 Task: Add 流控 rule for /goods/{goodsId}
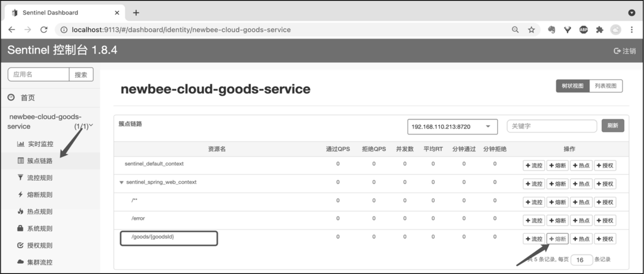pyautogui.click(x=534, y=239)
